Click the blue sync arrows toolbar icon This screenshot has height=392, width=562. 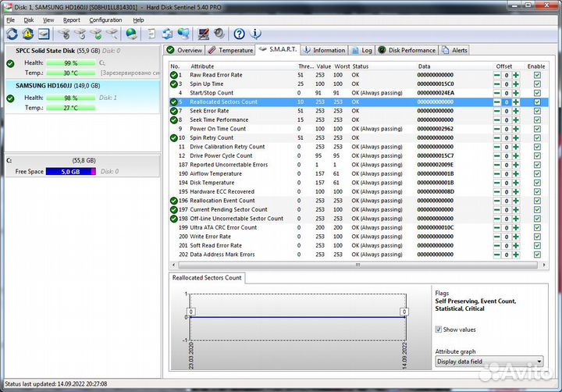point(167,34)
